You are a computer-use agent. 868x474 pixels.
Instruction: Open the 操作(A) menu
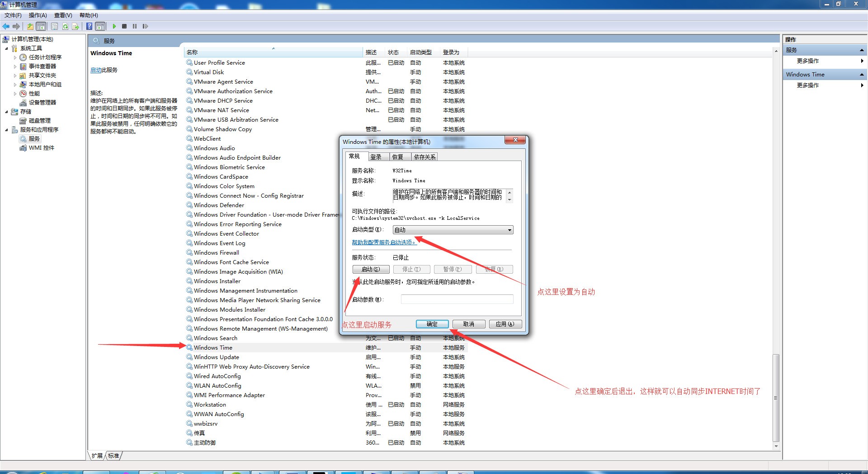38,15
